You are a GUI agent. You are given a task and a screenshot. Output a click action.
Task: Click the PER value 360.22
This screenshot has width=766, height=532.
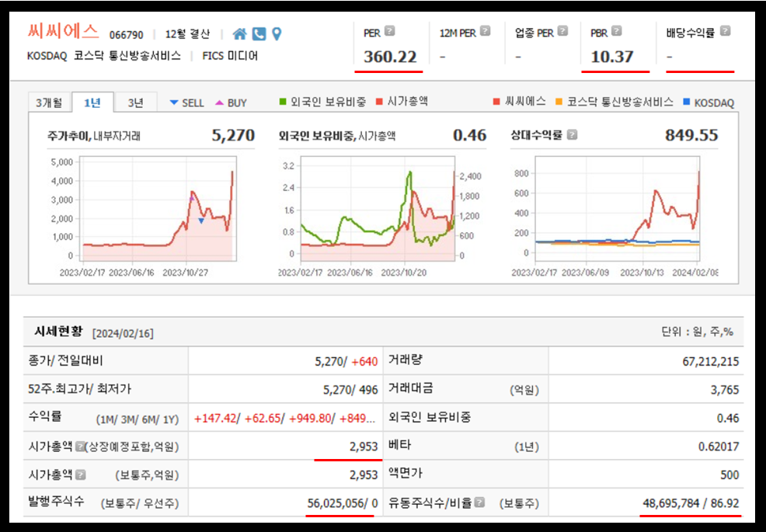click(390, 57)
